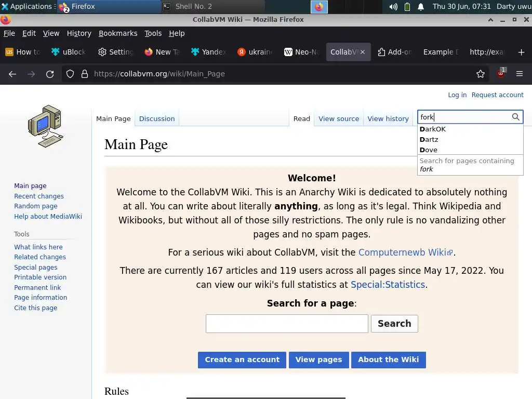This screenshot has height=399, width=532.
Task: Open the View history tab
Action: (388, 119)
